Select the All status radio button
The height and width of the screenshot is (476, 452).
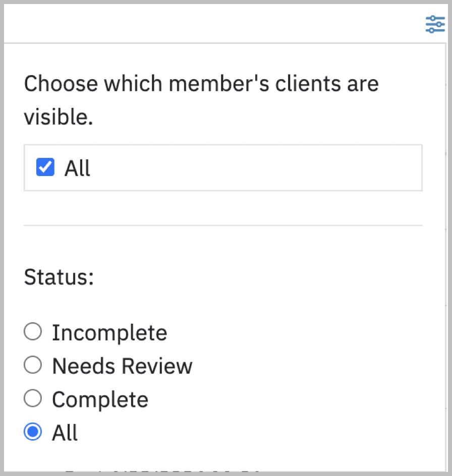click(33, 432)
